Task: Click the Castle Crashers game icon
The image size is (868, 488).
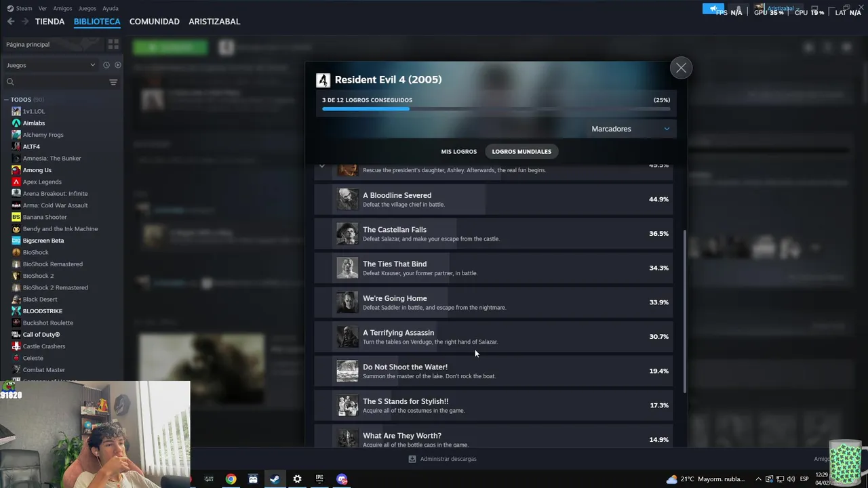Action: click(x=16, y=346)
